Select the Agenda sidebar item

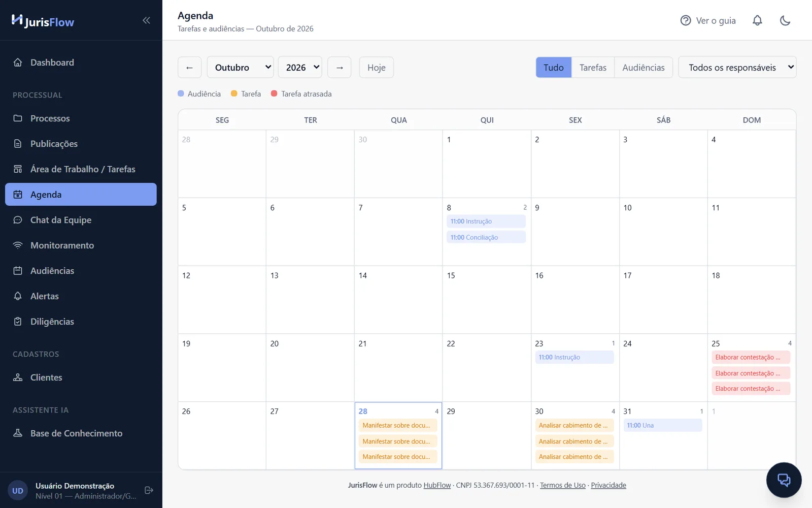coord(81,195)
